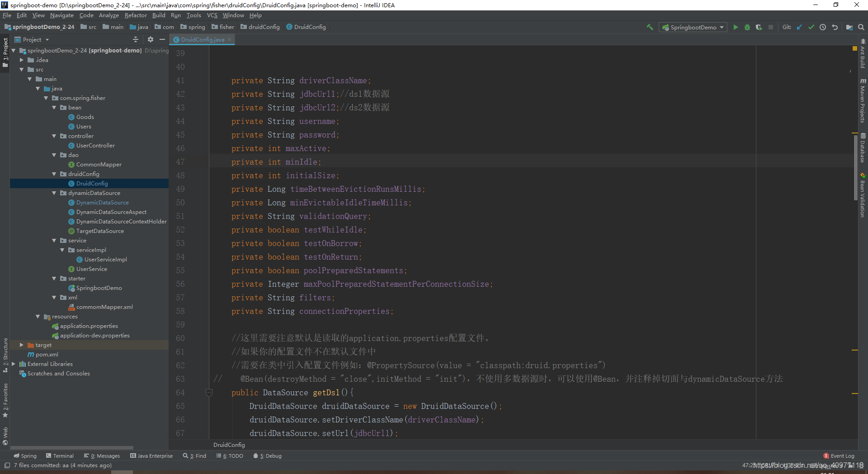Click druidConfig breadcrumb in navigation bar
Viewport: 868px width, 474px height.
pos(260,27)
